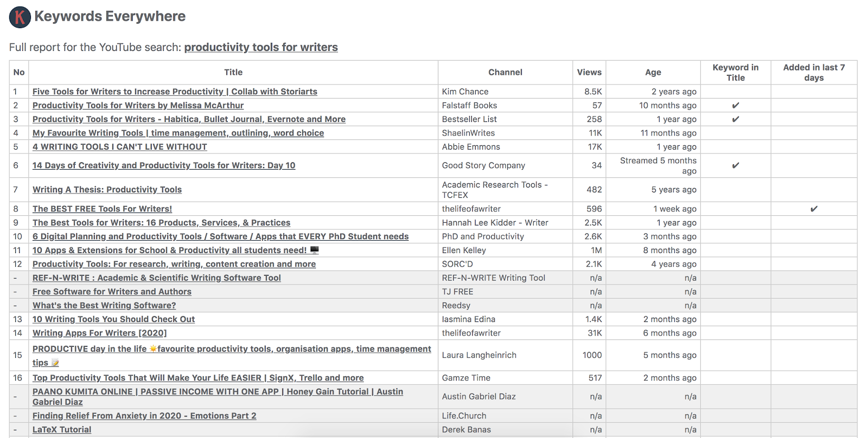Click the Keyword in Title checkmark for Good Story Company
Viewport: 868px width, 438px height.
[x=736, y=165]
